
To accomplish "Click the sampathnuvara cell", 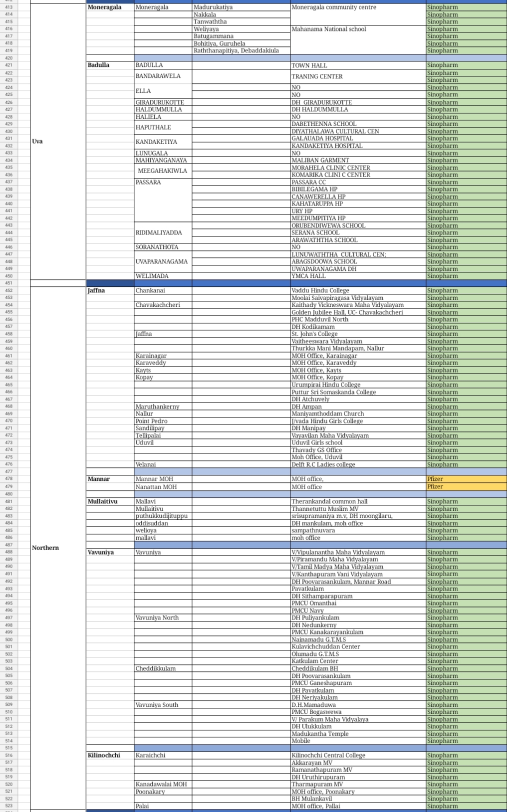I will click(358, 530).
